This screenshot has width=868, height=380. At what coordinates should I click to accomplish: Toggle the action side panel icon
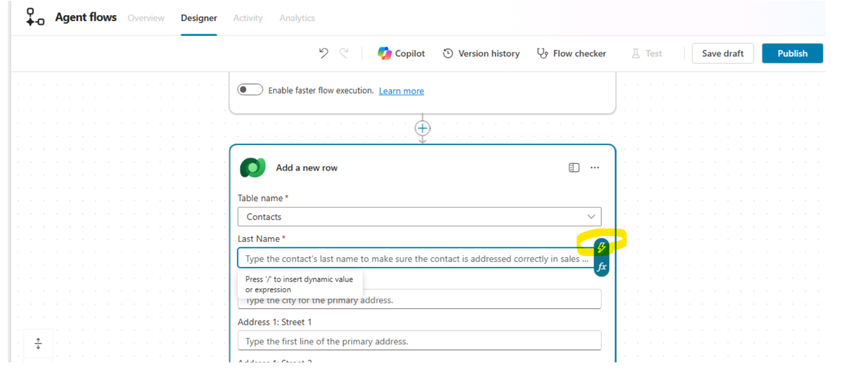(574, 167)
